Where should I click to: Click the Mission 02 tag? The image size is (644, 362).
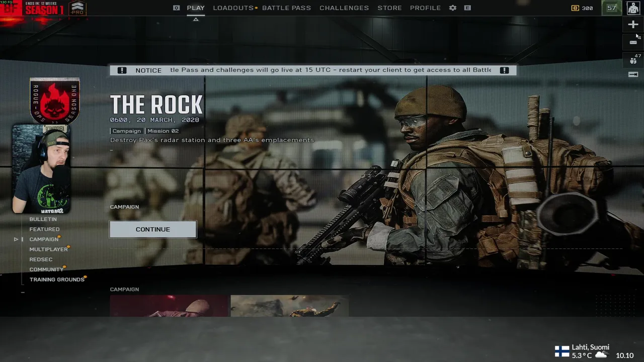pos(163,131)
